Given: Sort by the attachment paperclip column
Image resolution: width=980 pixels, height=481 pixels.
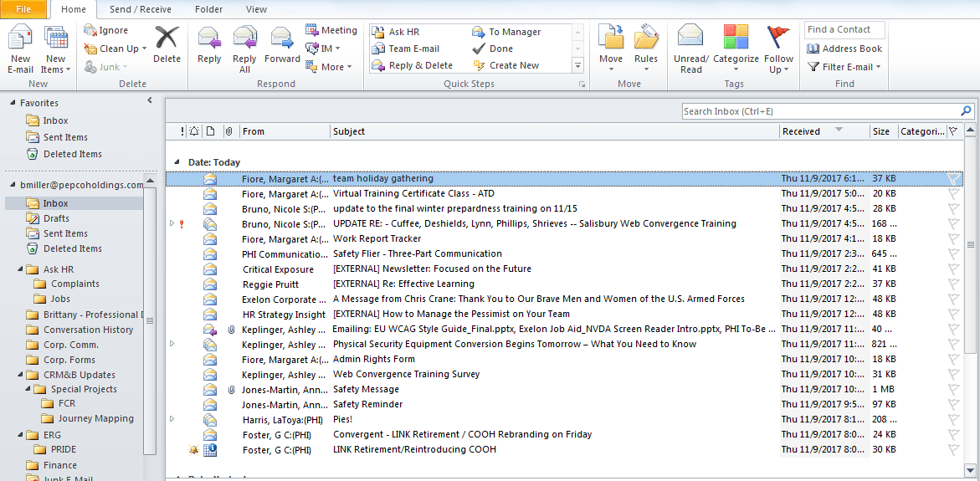Looking at the screenshot, I should pyautogui.click(x=228, y=131).
